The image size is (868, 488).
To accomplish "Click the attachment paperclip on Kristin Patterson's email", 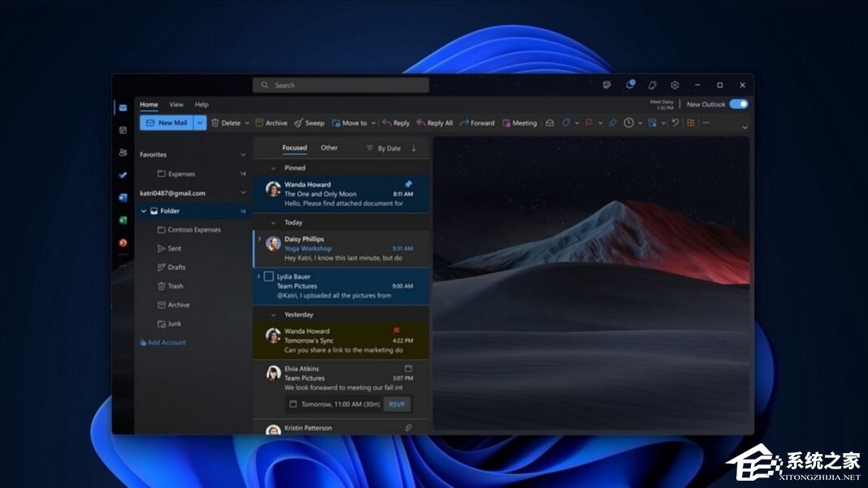I will 408,428.
